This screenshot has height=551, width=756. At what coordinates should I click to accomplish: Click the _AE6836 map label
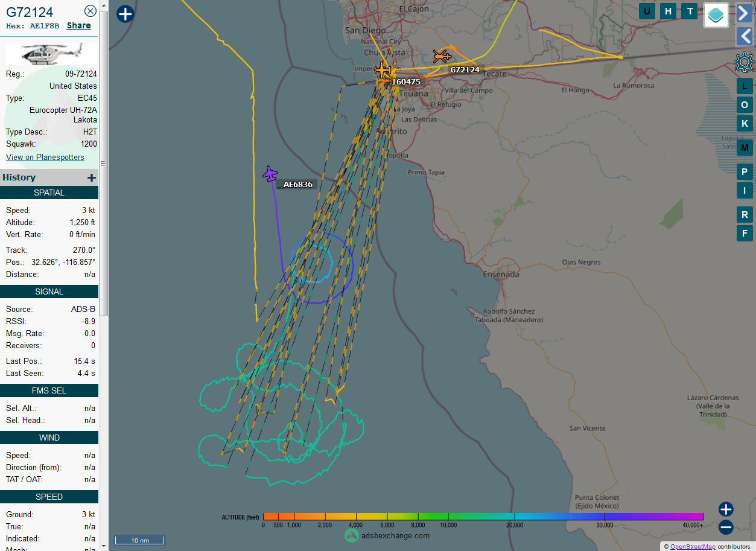(296, 185)
